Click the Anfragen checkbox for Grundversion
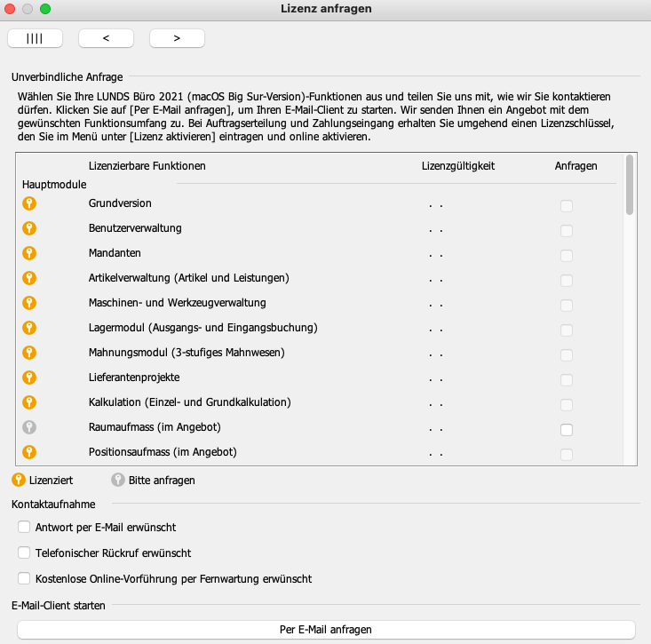The width and height of the screenshot is (651, 644). [567, 205]
